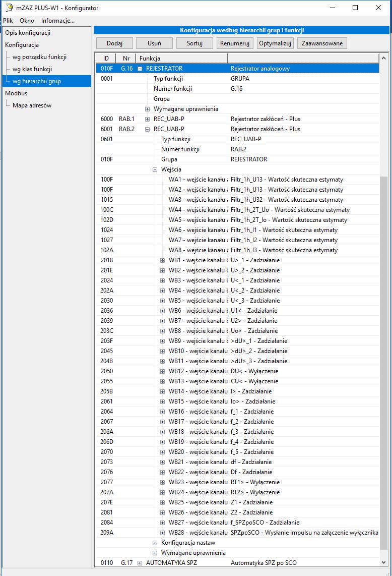Expand REC_UAB-P RAB.1 row

pyautogui.click(x=147, y=119)
